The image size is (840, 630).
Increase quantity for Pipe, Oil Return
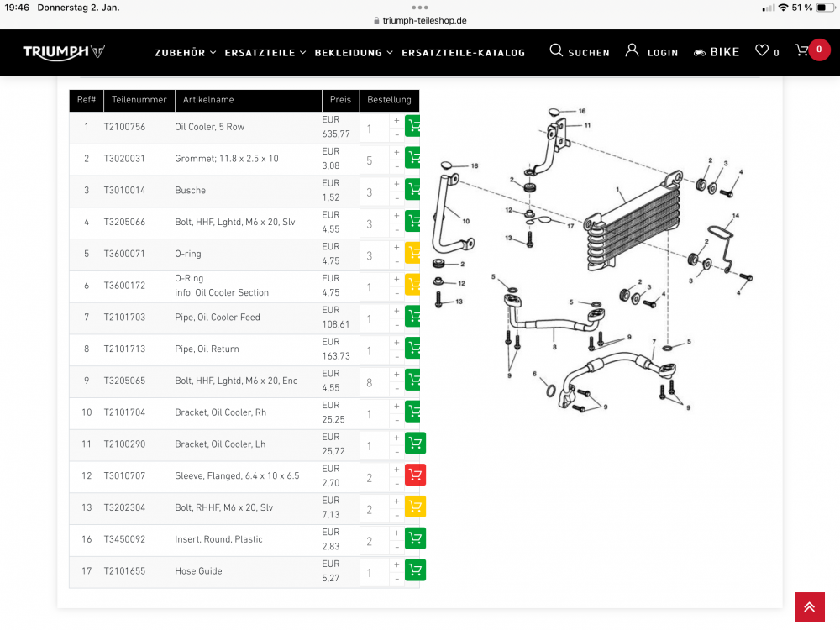point(396,343)
